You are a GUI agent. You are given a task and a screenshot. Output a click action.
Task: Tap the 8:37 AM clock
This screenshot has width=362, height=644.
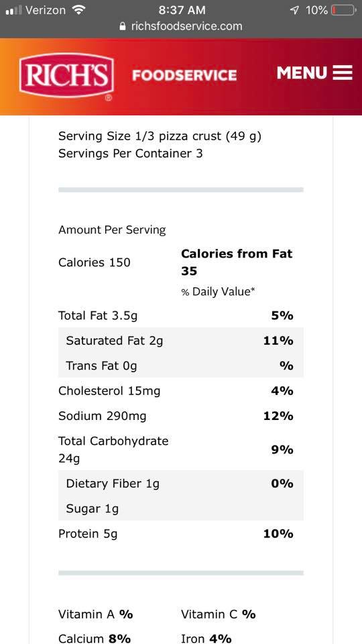pos(182,10)
